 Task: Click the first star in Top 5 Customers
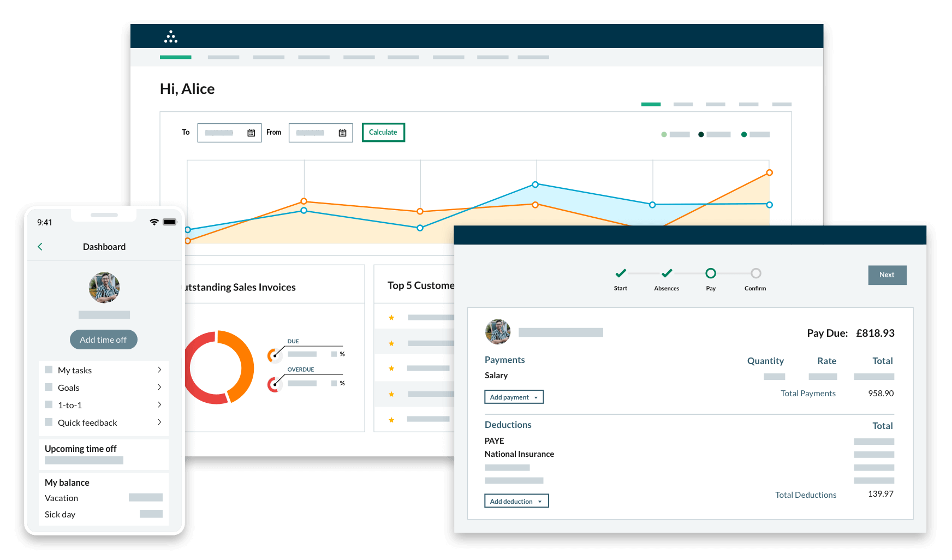tap(391, 318)
